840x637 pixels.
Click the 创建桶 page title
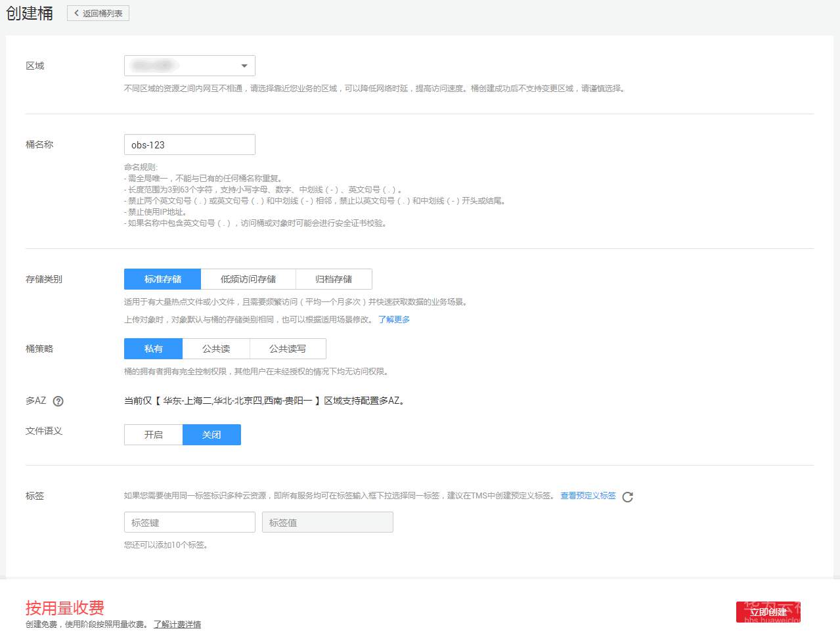[30, 13]
